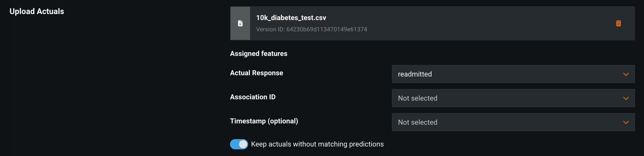Expand the Timestamp 'Not selected' dropdown

513,122
